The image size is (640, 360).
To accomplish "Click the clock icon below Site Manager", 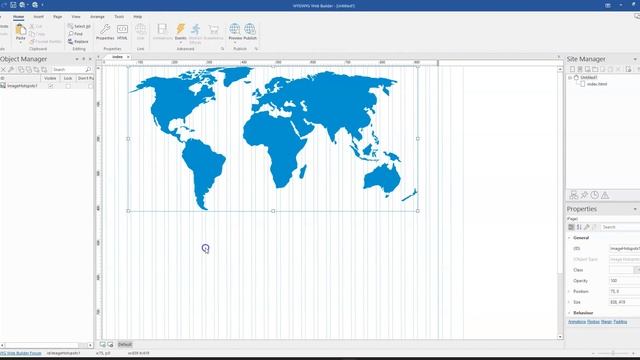I will (x=595, y=195).
